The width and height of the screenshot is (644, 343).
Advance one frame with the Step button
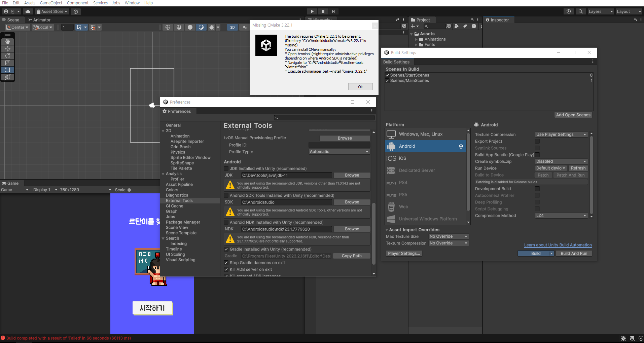[x=333, y=11]
